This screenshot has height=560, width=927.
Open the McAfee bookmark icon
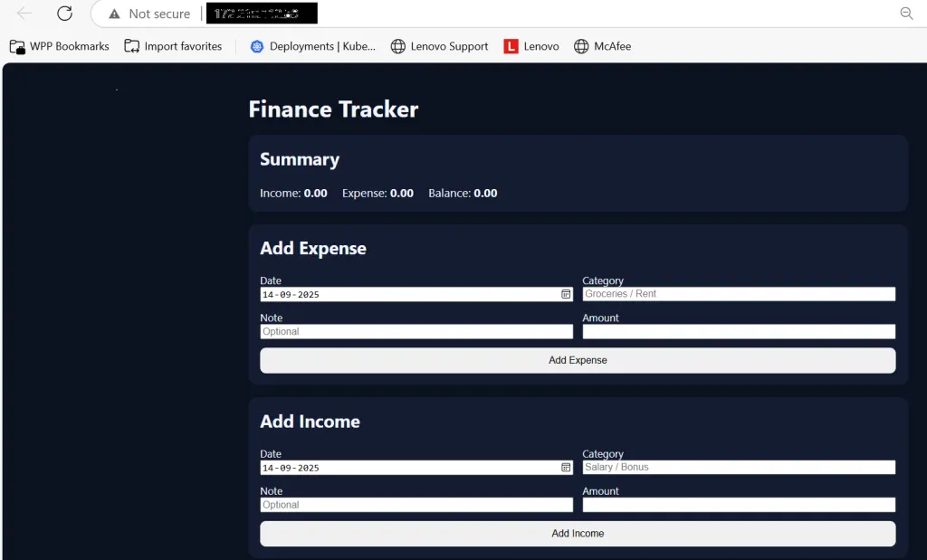[x=580, y=45]
